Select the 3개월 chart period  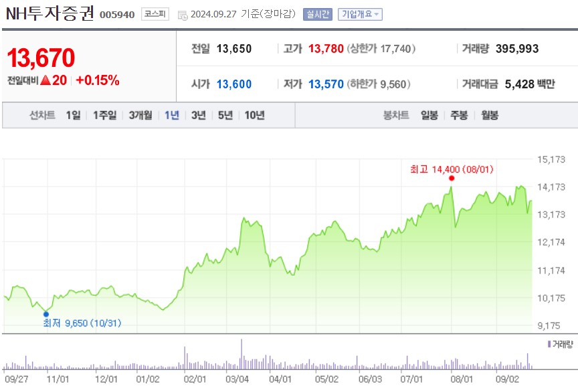click(141, 115)
